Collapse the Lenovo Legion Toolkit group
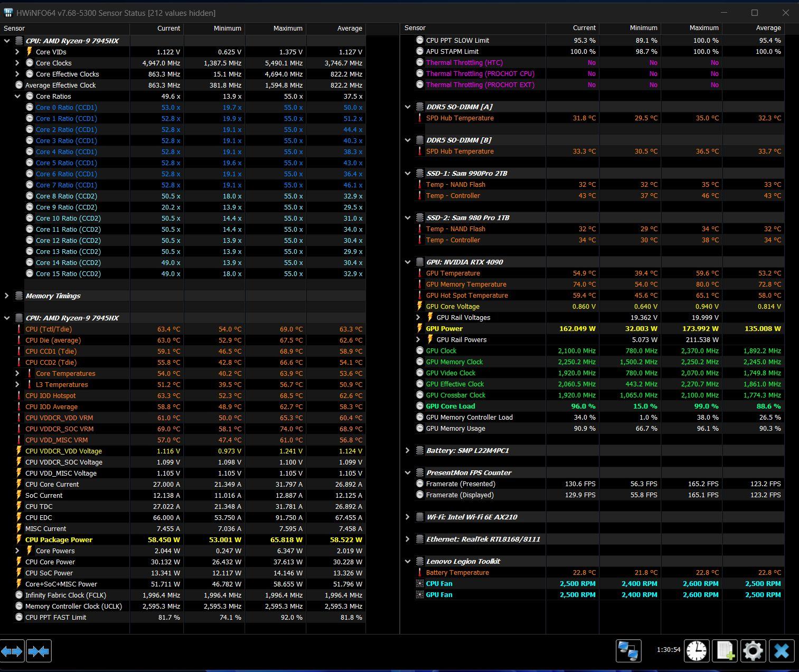This screenshot has width=799, height=672. tap(408, 561)
